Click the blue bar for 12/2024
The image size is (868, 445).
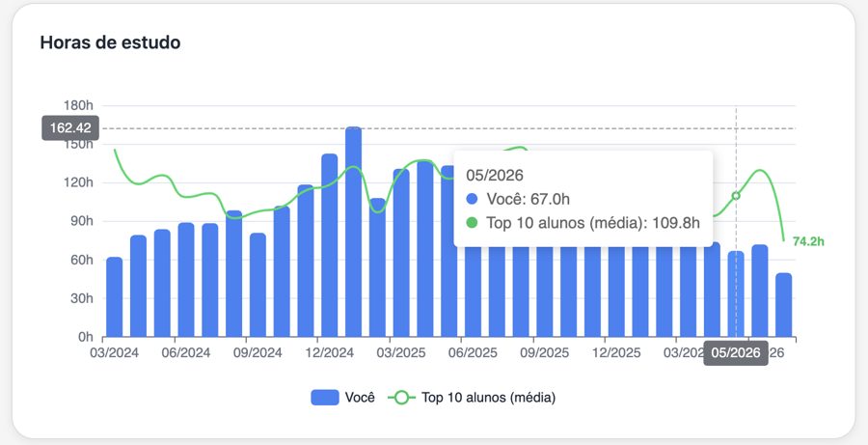coord(330,245)
